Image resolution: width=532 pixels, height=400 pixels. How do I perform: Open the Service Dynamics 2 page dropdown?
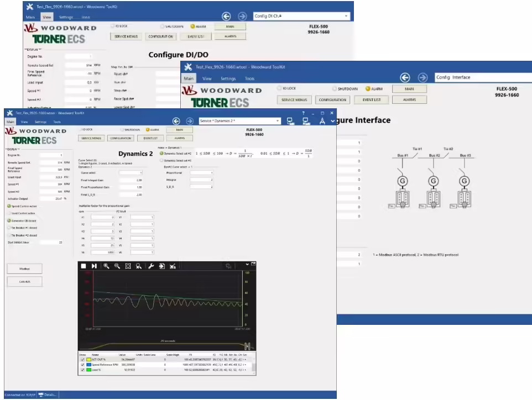(x=239, y=120)
